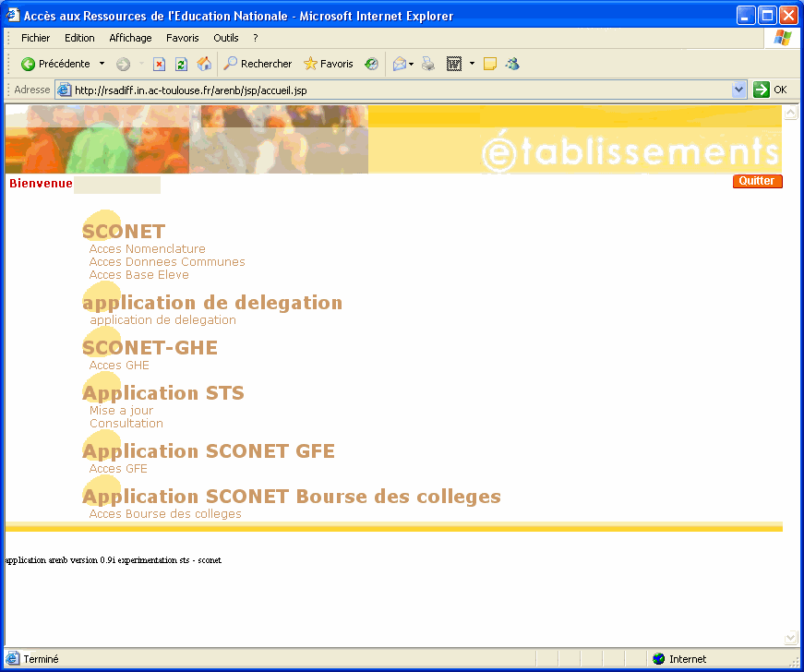Open Consultation link under Application STS

coord(126,424)
